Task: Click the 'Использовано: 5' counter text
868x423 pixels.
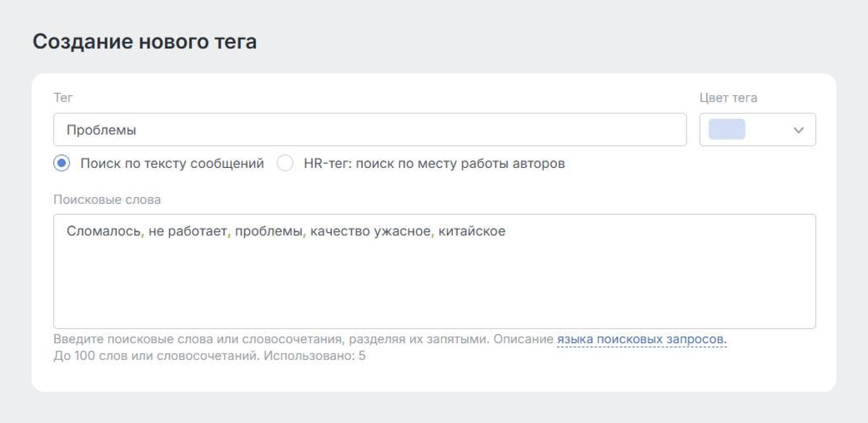Action: 314,356
